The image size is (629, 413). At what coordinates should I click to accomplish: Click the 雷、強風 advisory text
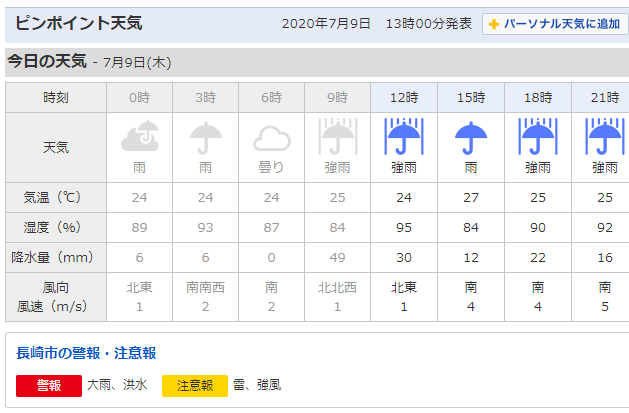coord(257,385)
